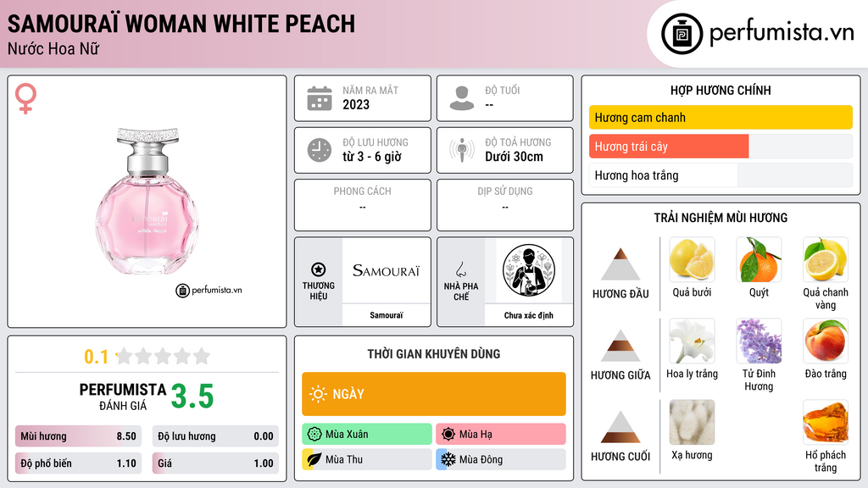The height and width of the screenshot is (488, 868).
Task: Select the Quả chanh vàng lemon image
Action: click(x=826, y=259)
